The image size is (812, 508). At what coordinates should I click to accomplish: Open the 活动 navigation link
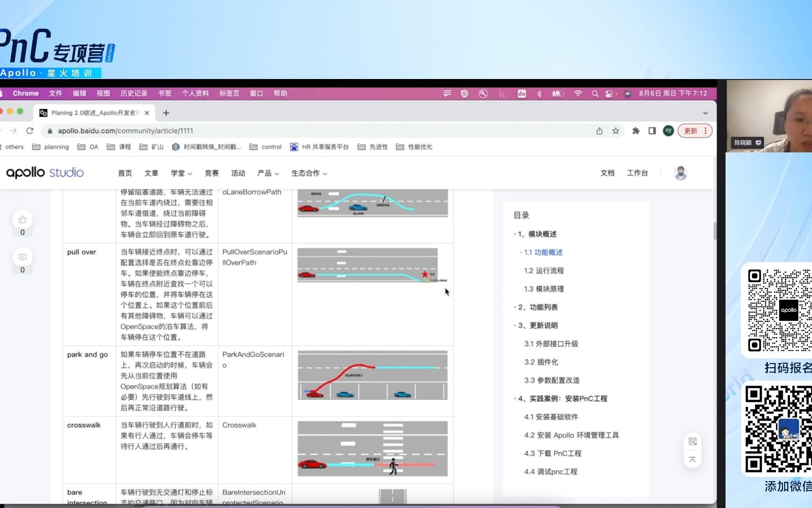pos(238,173)
